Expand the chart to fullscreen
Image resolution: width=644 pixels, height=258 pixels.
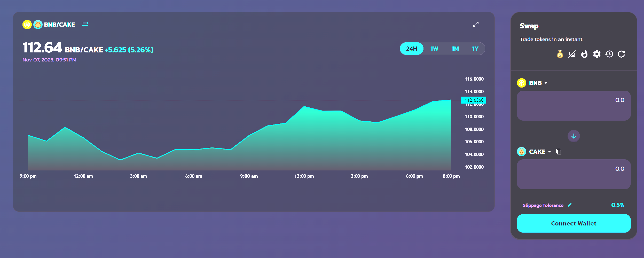point(476,24)
